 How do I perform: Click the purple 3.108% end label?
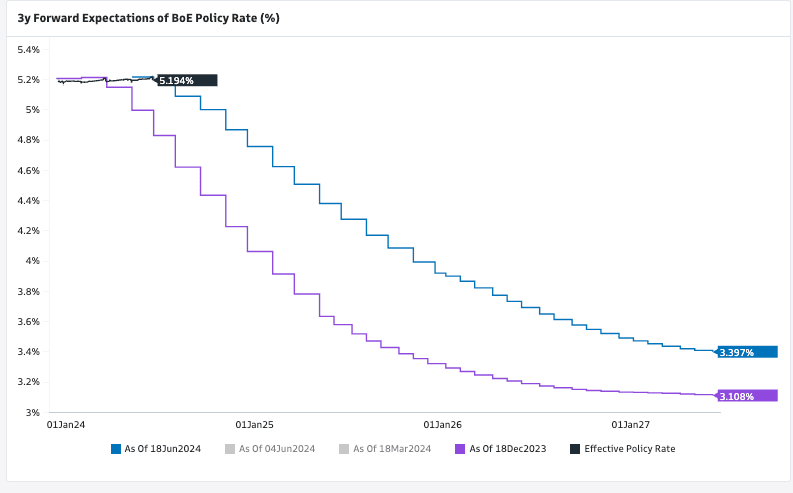pyautogui.click(x=747, y=396)
